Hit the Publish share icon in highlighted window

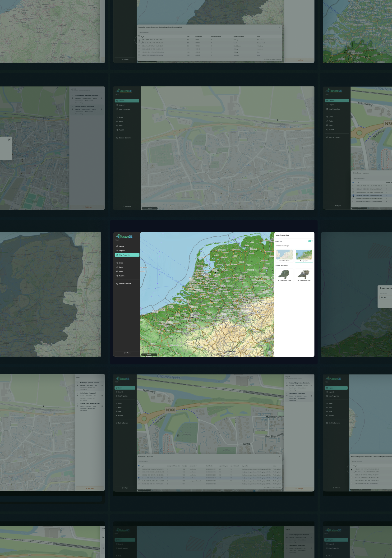117,276
